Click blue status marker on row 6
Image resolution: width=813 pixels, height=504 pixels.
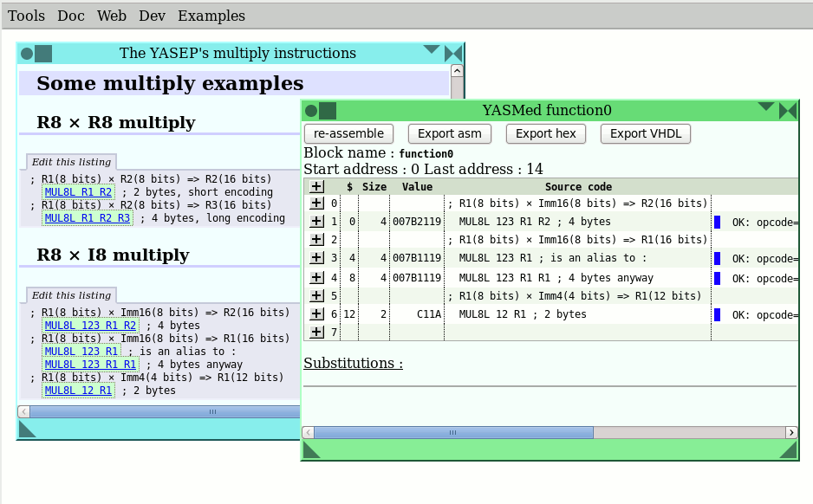click(x=717, y=314)
